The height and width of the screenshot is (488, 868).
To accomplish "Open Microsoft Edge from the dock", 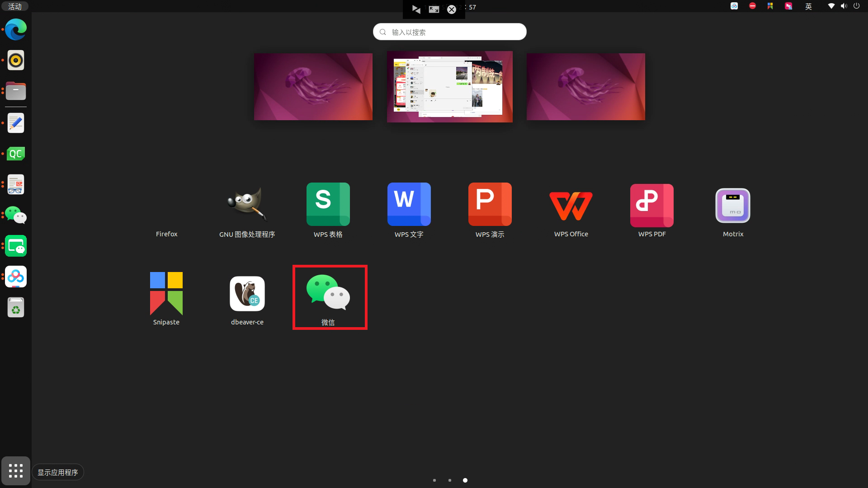I will tap(16, 30).
